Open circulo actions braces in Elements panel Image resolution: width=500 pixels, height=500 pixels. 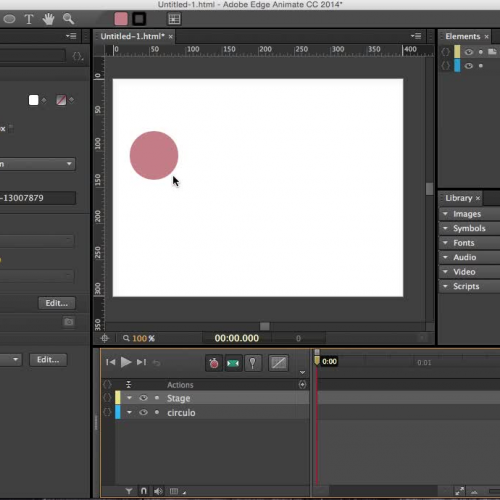click(446, 66)
